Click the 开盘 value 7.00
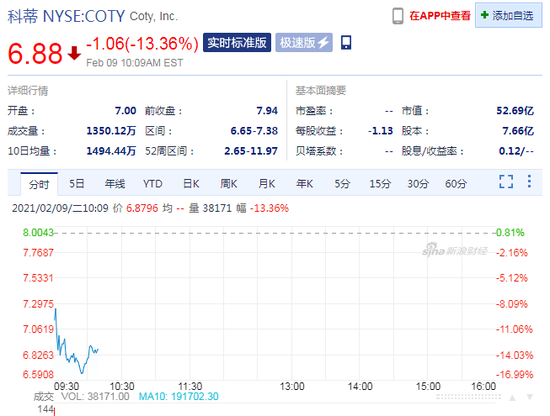Image resolution: width=550 pixels, height=416 pixels. 126,111
